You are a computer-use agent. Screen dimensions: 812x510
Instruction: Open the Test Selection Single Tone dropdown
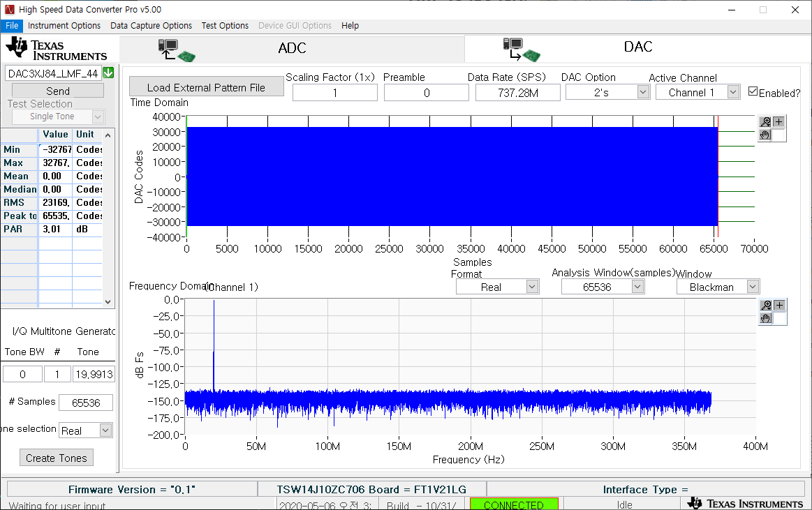pos(98,117)
